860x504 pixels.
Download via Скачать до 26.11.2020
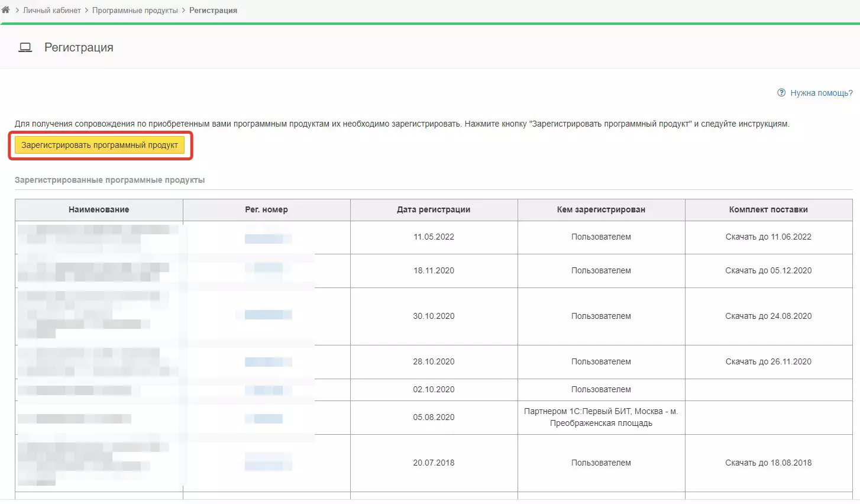coord(768,361)
